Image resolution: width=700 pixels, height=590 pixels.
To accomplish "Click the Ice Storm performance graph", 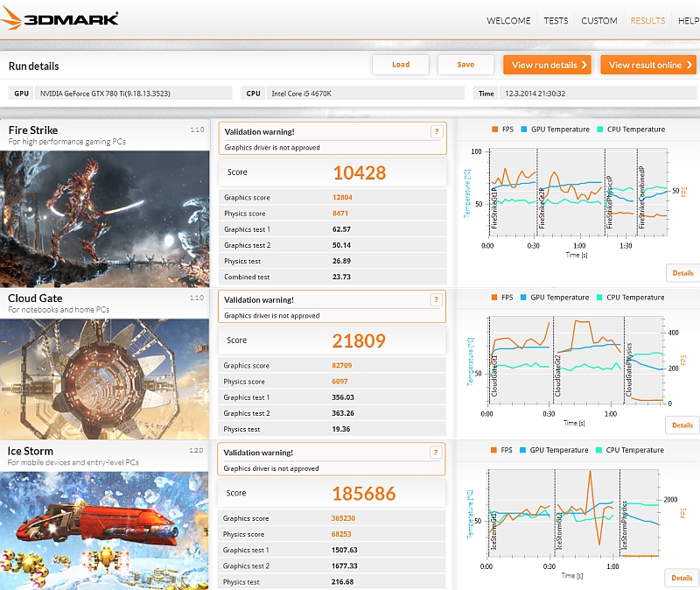I will pos(573,513).
